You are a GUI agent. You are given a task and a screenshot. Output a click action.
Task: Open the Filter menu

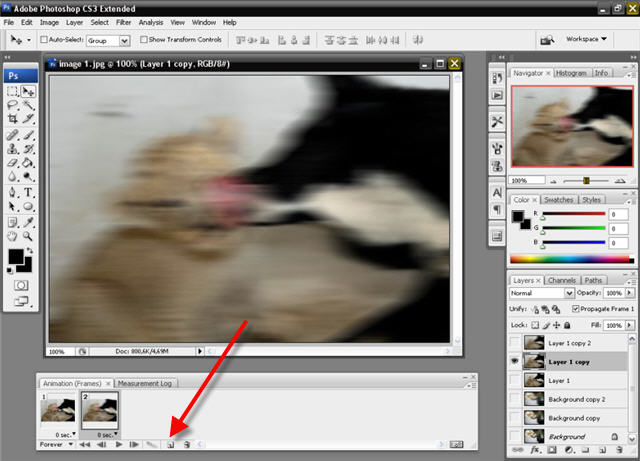tap(123, 22)
